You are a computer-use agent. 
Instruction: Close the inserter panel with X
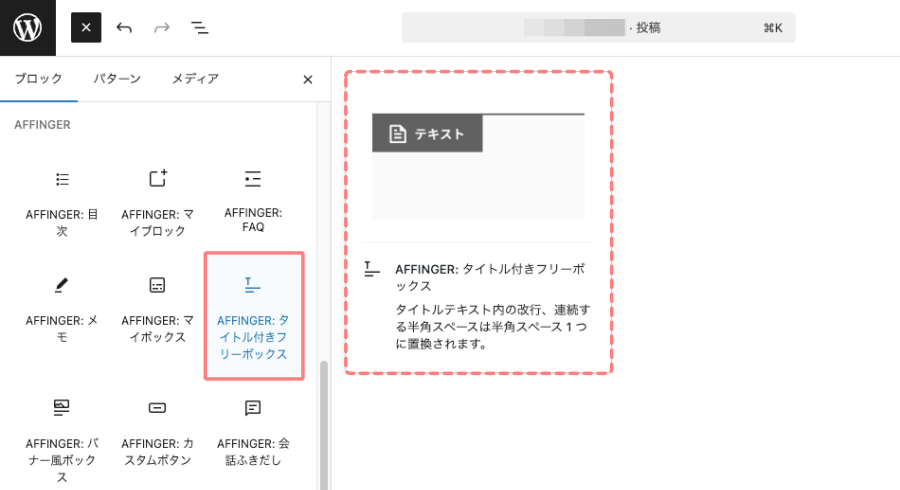point(308,80)
